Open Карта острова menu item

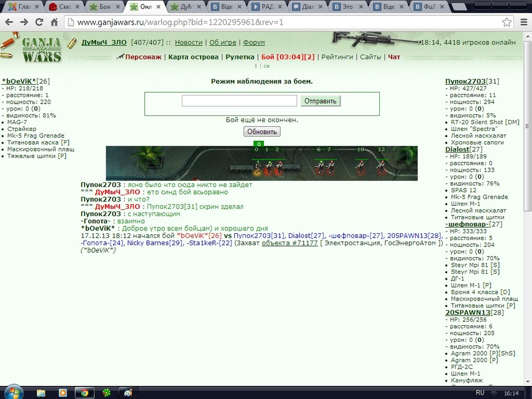[x=193, y=57]
